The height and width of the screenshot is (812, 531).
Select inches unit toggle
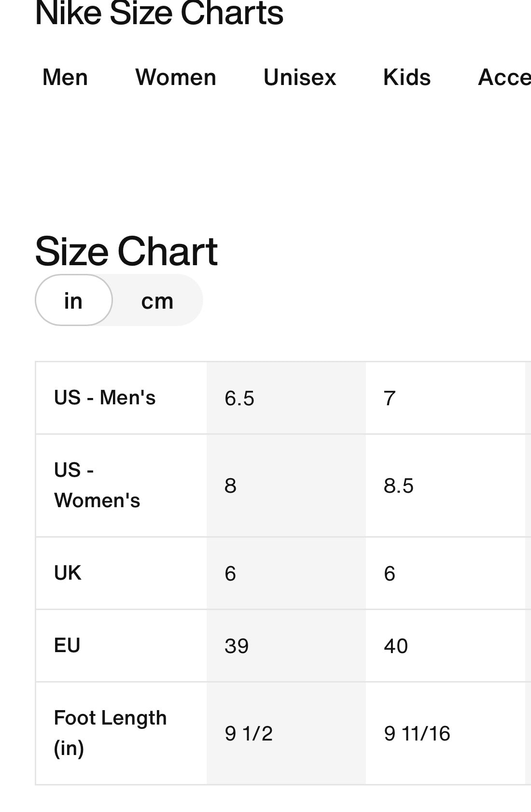[x=74, y=300]
